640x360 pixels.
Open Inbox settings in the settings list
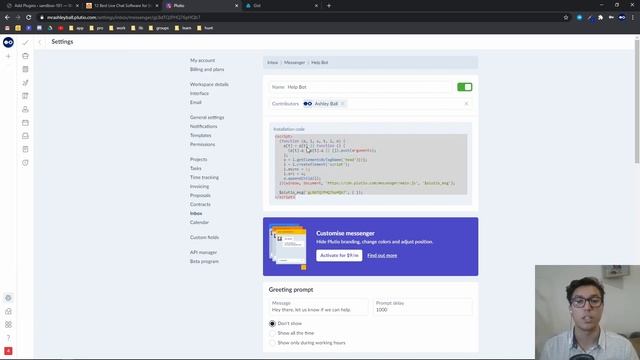click(196, 213)
